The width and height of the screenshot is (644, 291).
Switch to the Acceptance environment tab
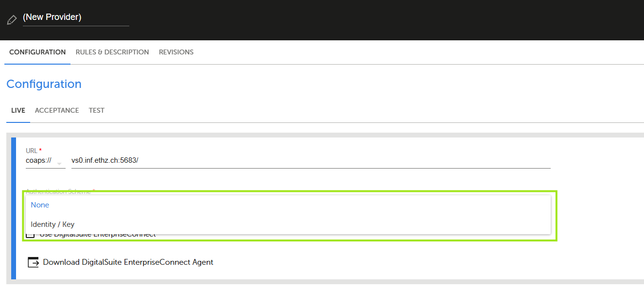click(57, 110)
